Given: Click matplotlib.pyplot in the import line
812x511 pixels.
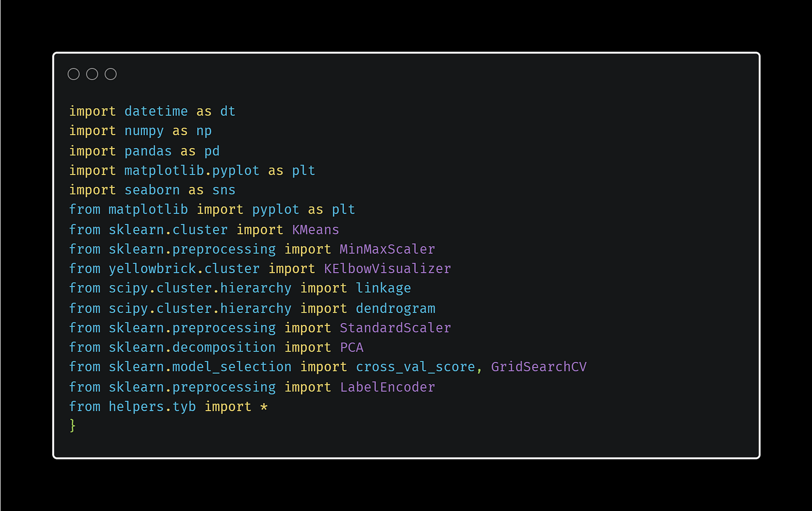Looking at the screenshot, I should tap(192, 171).
